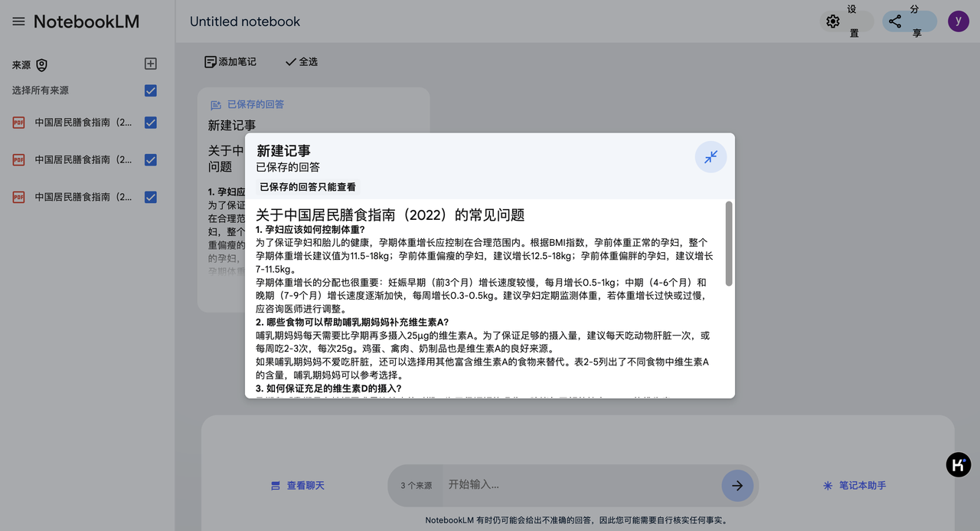The width and height of the screenshot is (980, 531).
Task: Click 查看聊天 button
Action: click(x=298, y=486)
